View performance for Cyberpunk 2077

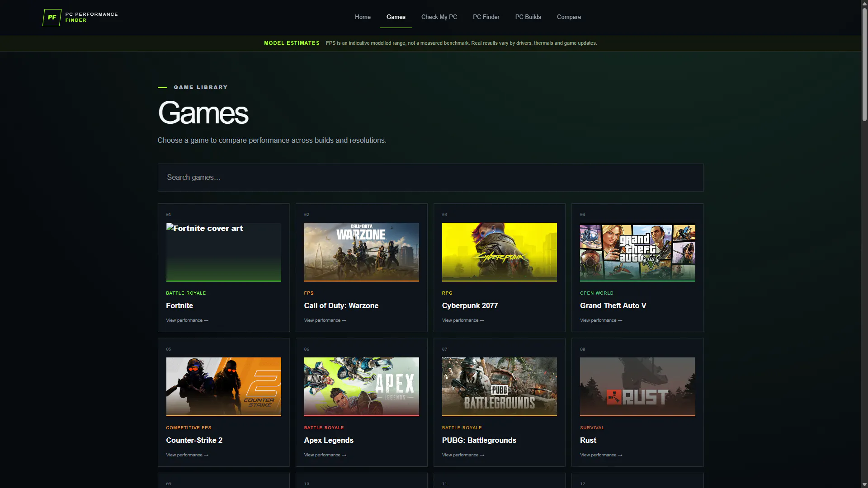(463, 320)
